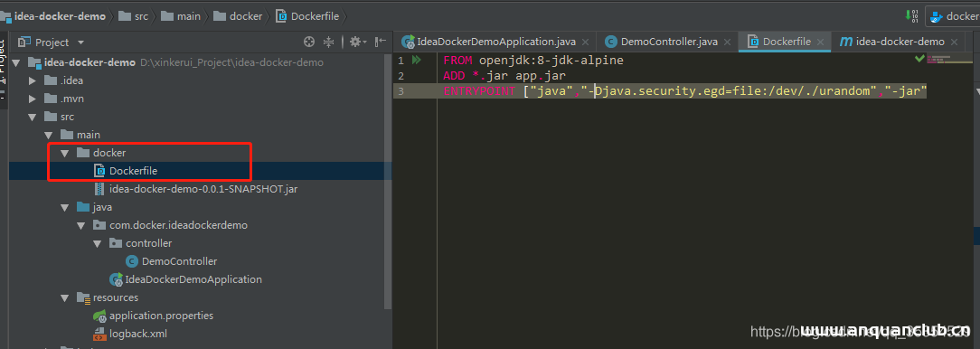
Task: Click the logback.xml file icon
Action: pyautogui.click(x=99, y=334)
